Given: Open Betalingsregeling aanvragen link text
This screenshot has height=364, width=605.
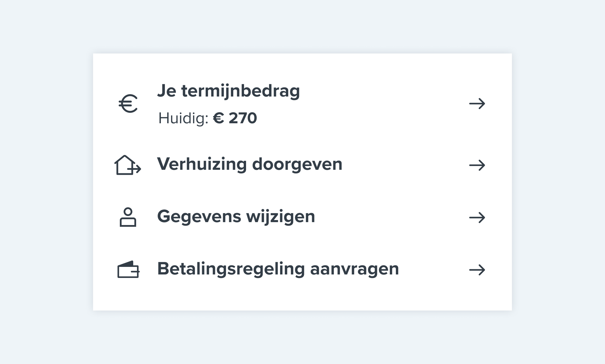Looking at the screenshot, I should click(x=278, y=269).
